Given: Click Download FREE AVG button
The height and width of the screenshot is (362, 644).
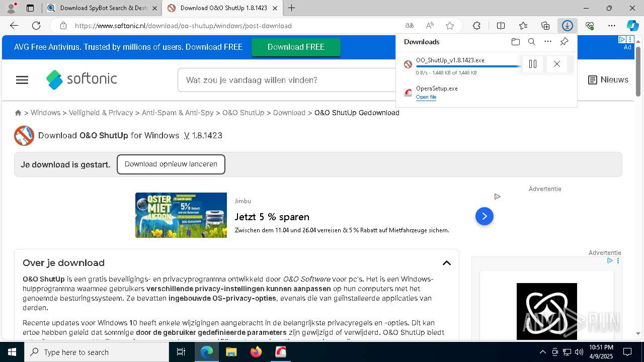Looking at the screenshot, I should [x=296, y=47].
